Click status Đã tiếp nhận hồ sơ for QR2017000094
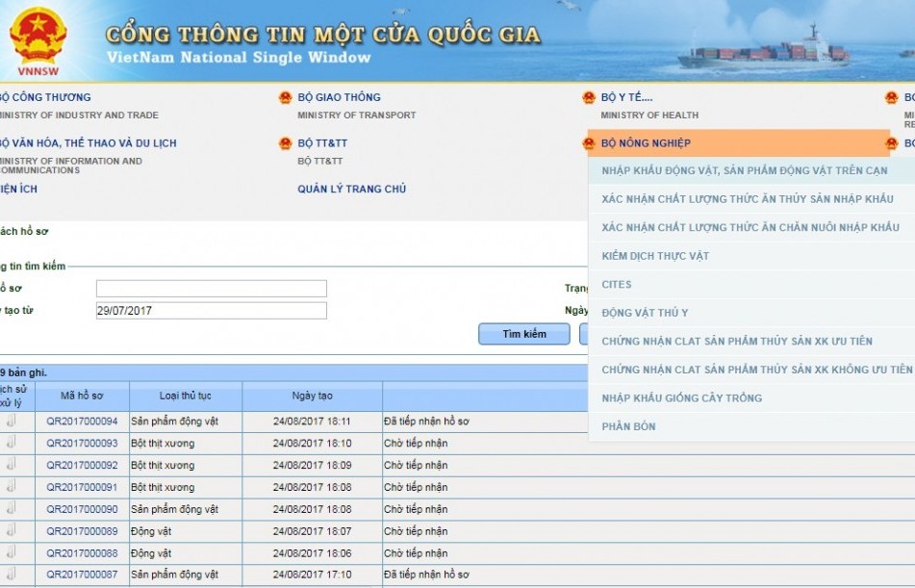The height and width of the screenshot is (588, 915). click(426, 421)
